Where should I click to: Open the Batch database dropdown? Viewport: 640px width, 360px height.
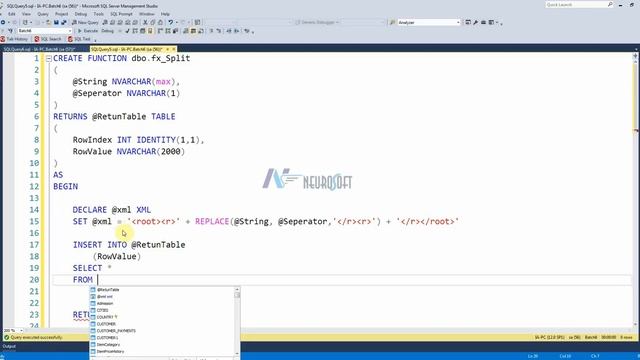tap(44, 31)
